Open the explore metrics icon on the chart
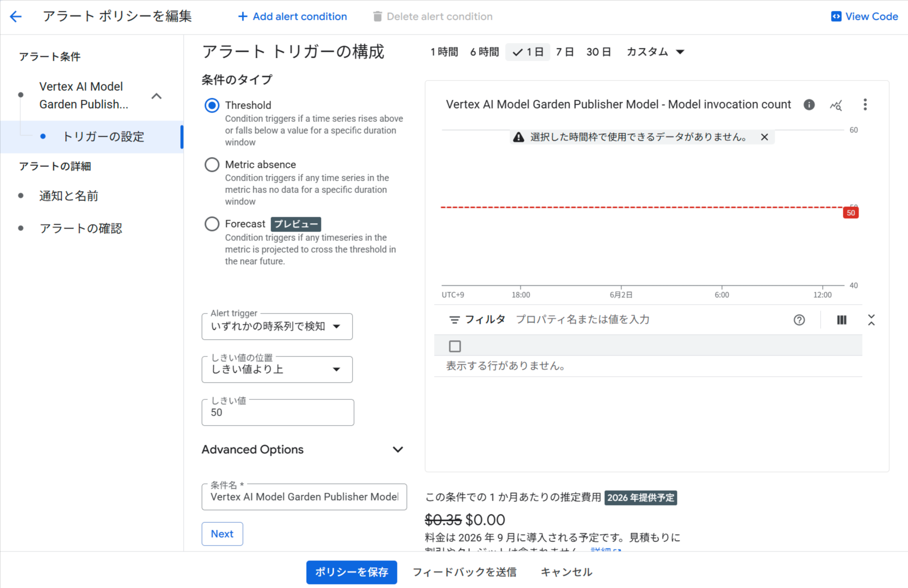The width and height of the screenshot is (908, 588). pos(836,105)
